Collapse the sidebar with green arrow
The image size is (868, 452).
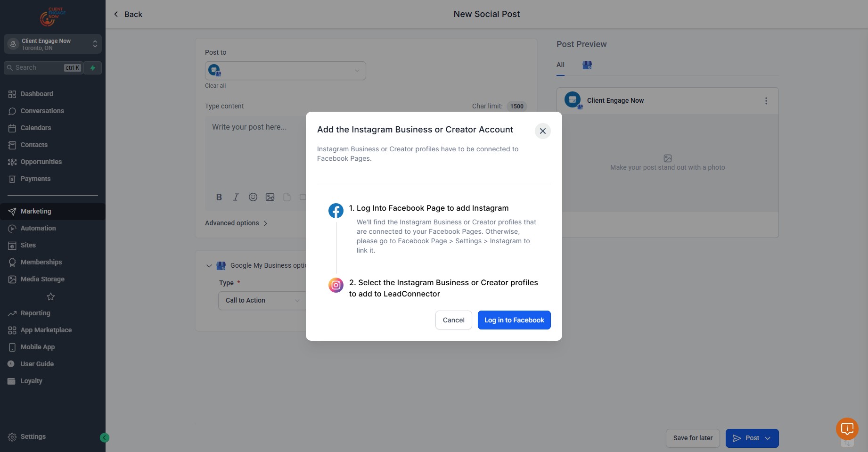[105, 438]
